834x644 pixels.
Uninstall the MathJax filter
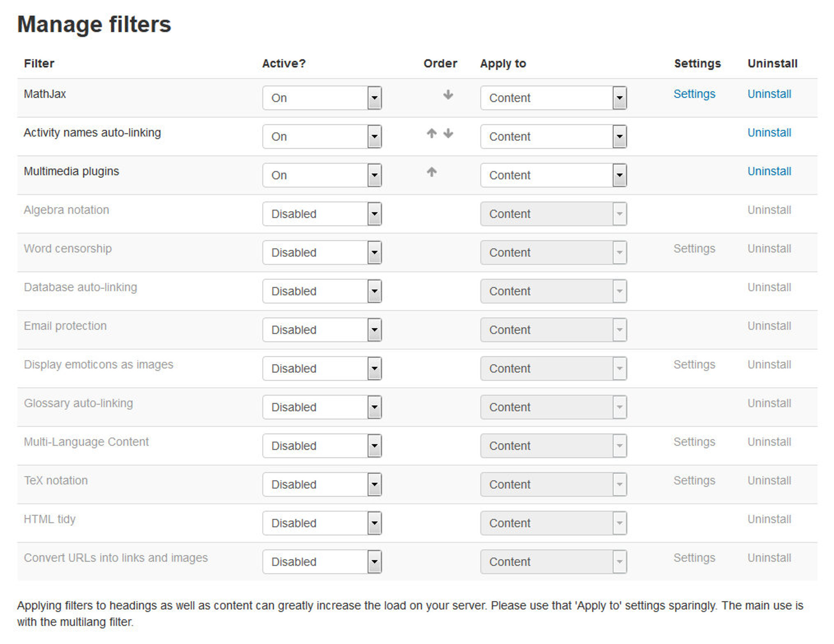(x=769, y=94)
